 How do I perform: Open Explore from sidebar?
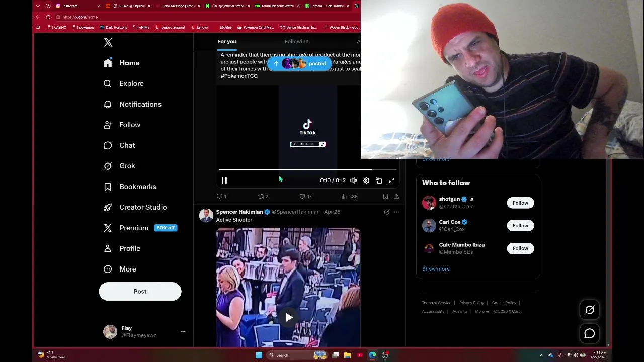point(123,83)
